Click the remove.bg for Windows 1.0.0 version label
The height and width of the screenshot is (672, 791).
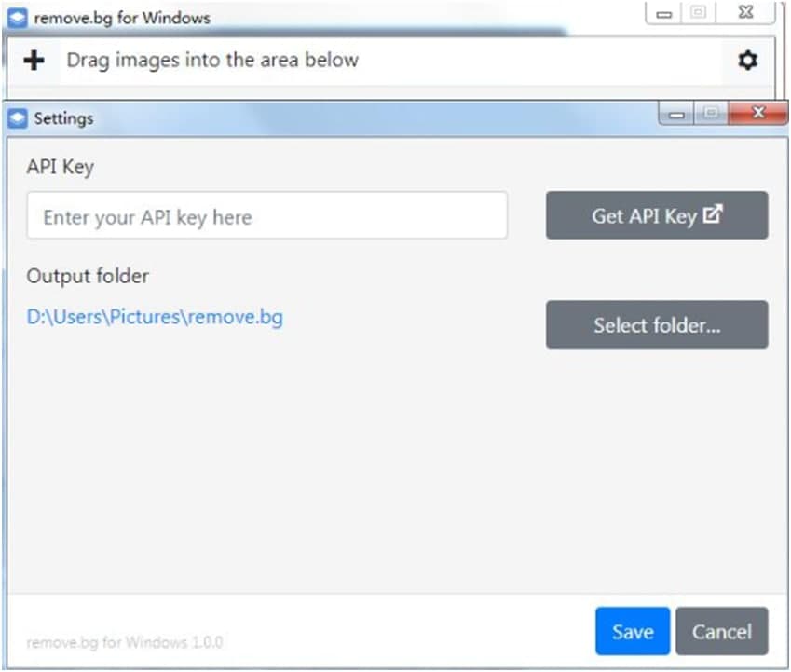tap(125, 642)
